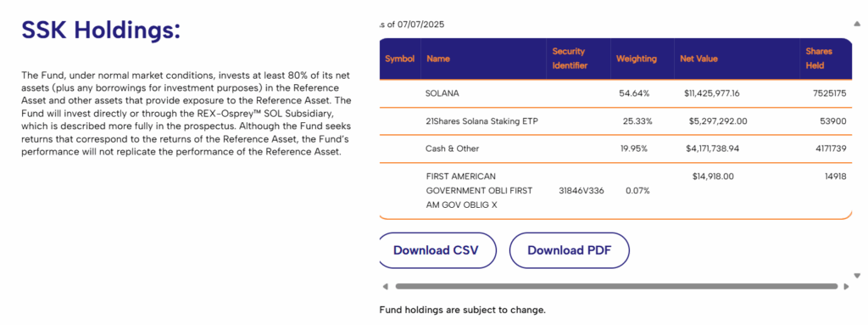Click the Download PDF button
The width and height of the screenshot is (868, 325).
pyautogui.click(x=569, y=250)
